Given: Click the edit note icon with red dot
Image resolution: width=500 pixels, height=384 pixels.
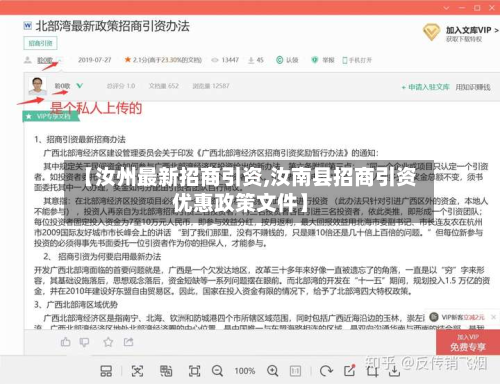Looking at the screenshot, I should tap(349, 370).
